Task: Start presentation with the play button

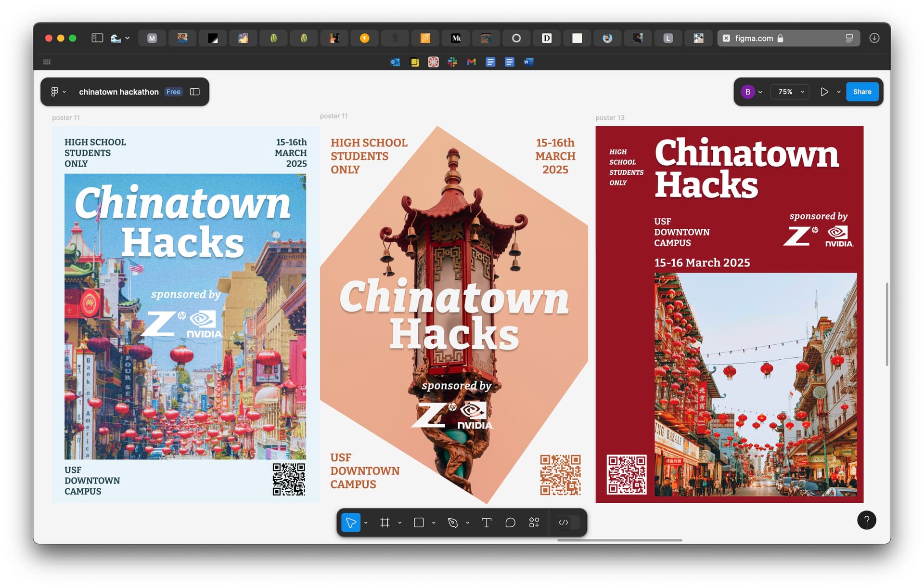Action: pyautogui.click(x=824, y=91)
